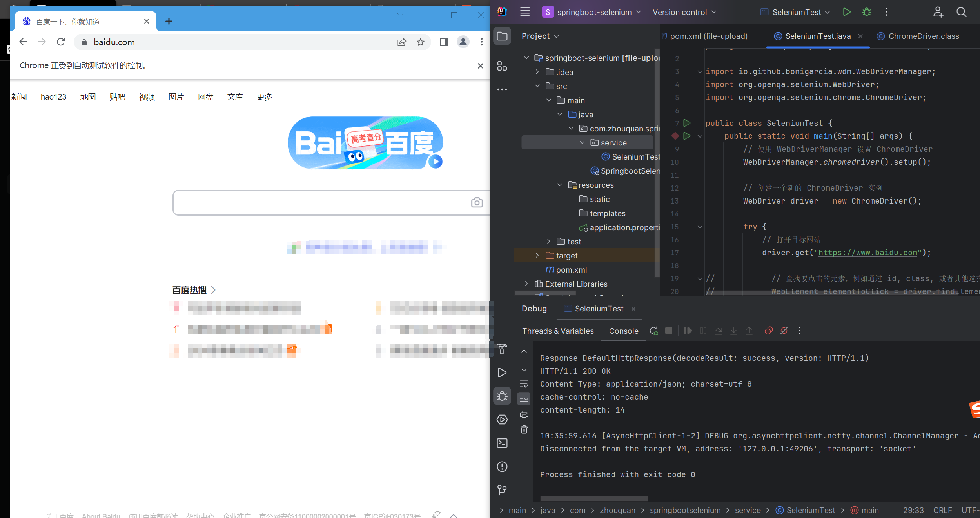Click the Mute Breakpoints icon
This screenshot has width=980, height=518.
pyautogui.click(x=784, y=331)
